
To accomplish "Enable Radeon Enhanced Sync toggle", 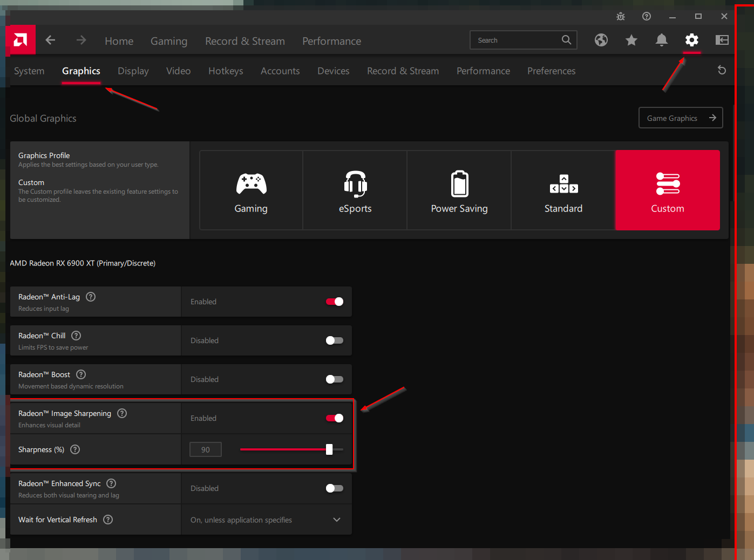I will click(335, 488).
